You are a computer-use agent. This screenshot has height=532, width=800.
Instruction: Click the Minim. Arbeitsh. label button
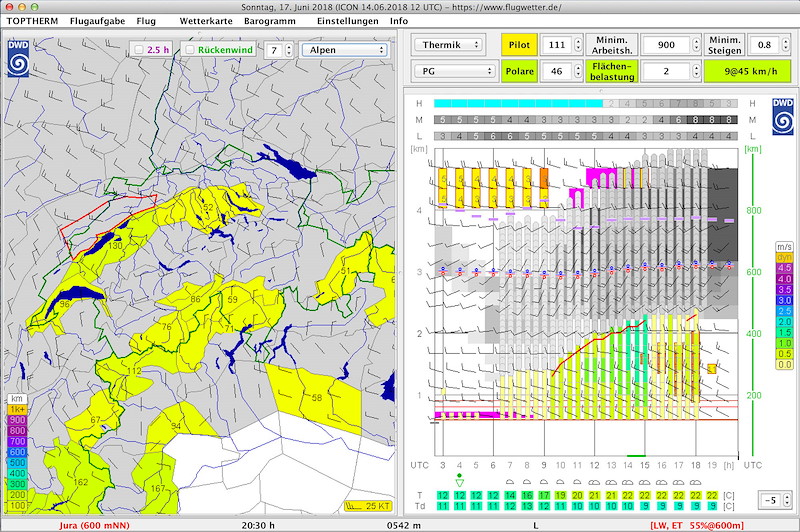pyautogui.click(x=611, y=44)
